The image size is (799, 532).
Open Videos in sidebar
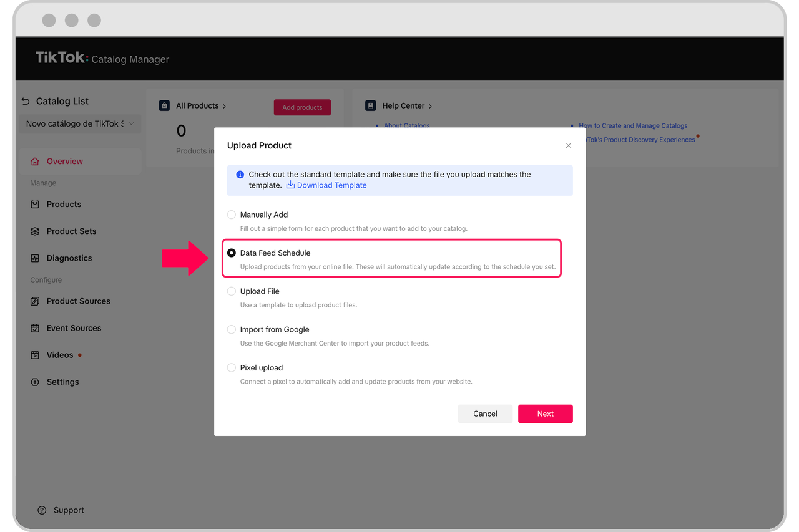[x=60, y=355]
